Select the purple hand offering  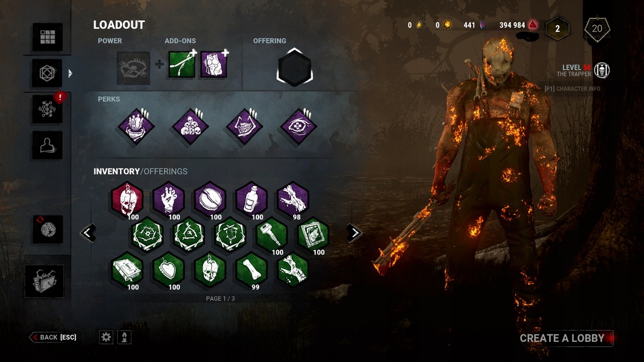click(x=169, y=199)
